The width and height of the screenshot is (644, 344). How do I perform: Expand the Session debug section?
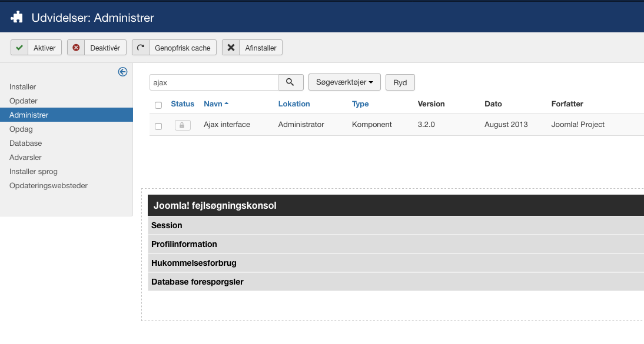click(x=167, y=225)
